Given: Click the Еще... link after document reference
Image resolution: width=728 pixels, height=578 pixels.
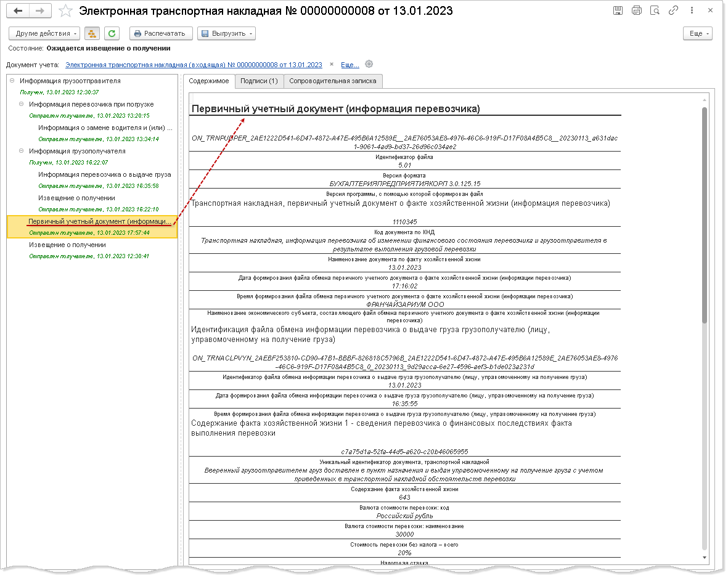Looking at the screenshot, I should click(x=350, y=65).
